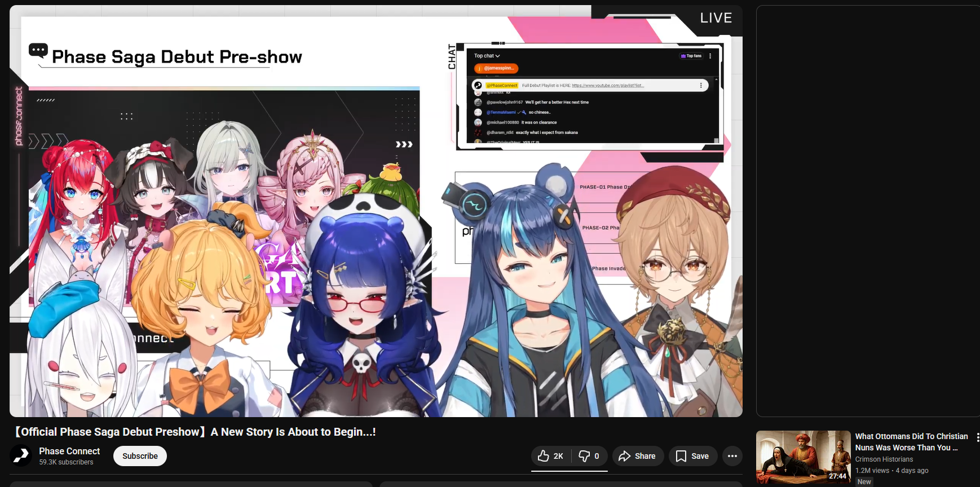Click the 'New' badge under the Ottomans video
980x487 pixels.
(864, 482)
